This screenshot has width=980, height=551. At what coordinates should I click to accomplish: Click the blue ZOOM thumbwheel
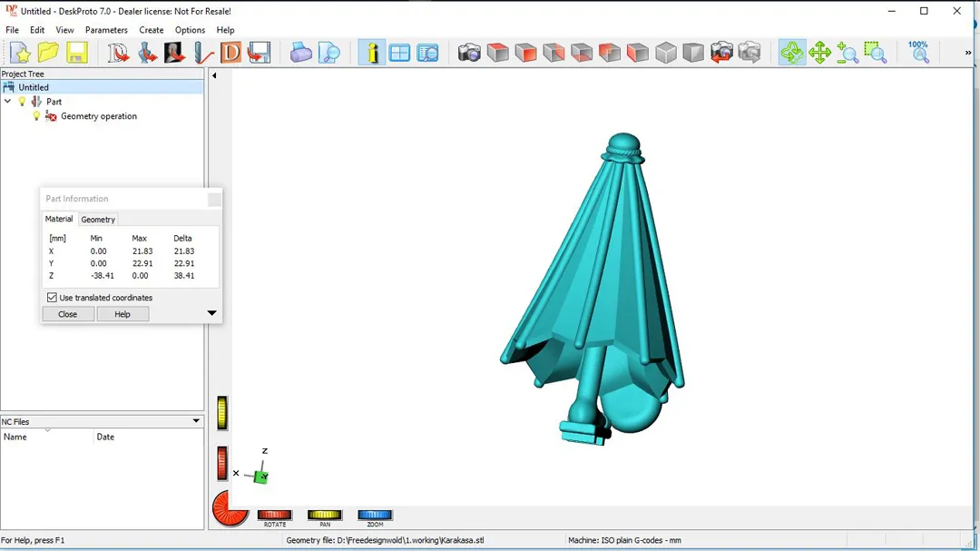tap(375, 515)
